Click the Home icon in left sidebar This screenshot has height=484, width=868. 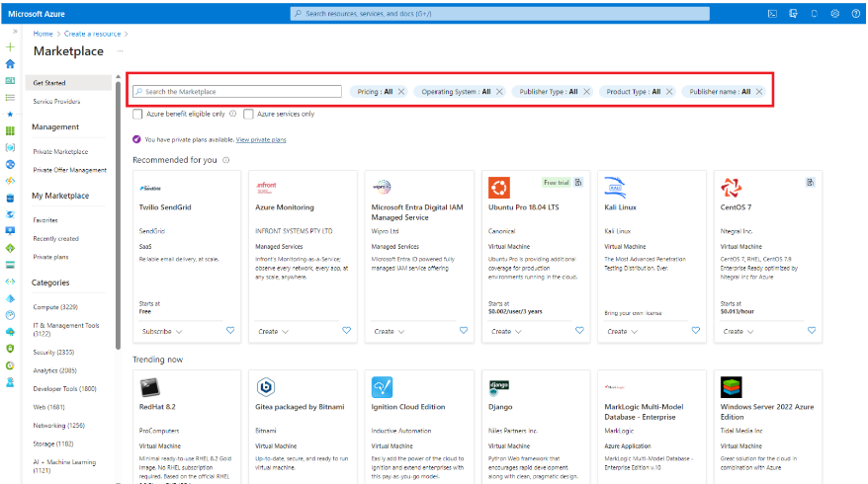click(10, 64)
